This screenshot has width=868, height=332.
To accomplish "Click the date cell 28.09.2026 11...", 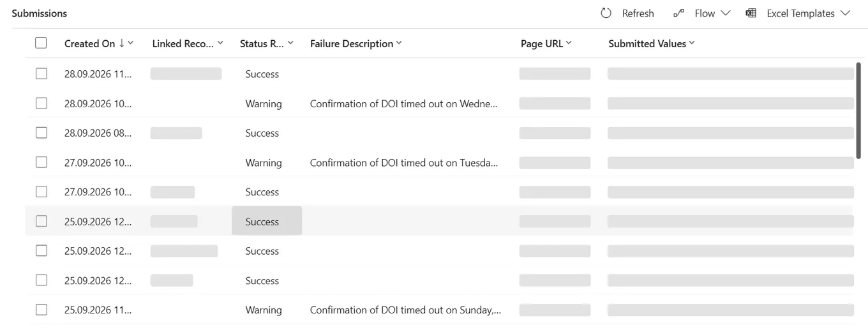I will 98,74.
